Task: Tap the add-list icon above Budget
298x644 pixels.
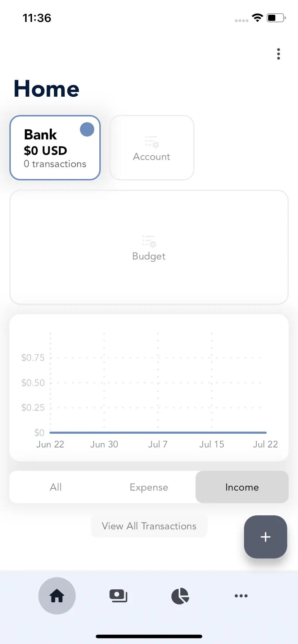Action: click(149, 241)
